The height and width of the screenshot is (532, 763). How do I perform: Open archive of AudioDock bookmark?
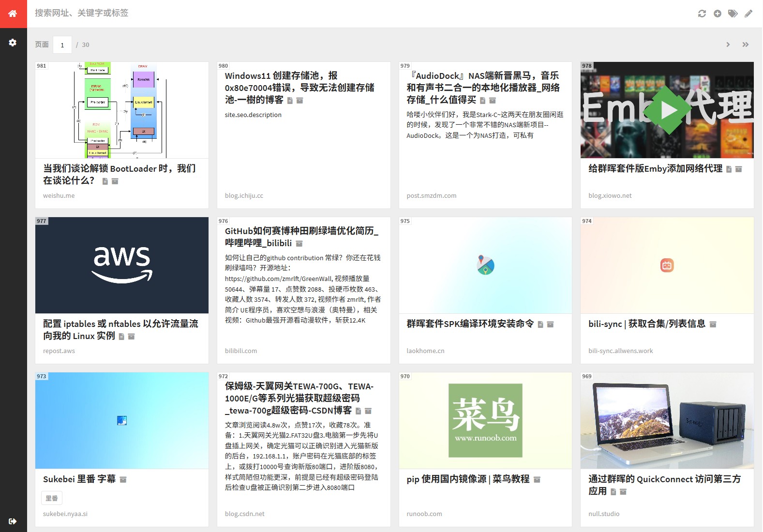(x=493, y=101)
